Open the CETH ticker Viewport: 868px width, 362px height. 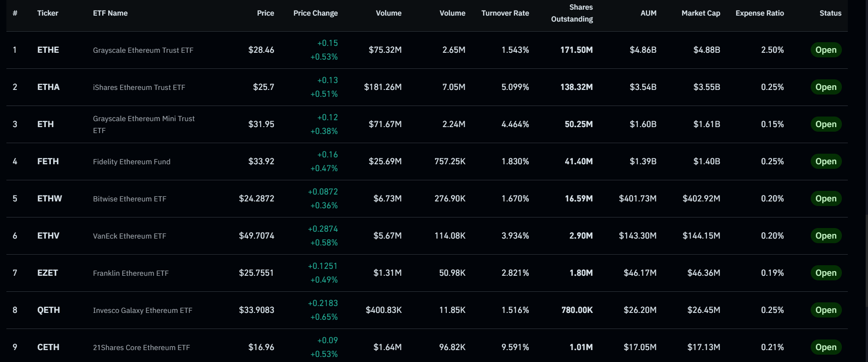tap(48, 347)
